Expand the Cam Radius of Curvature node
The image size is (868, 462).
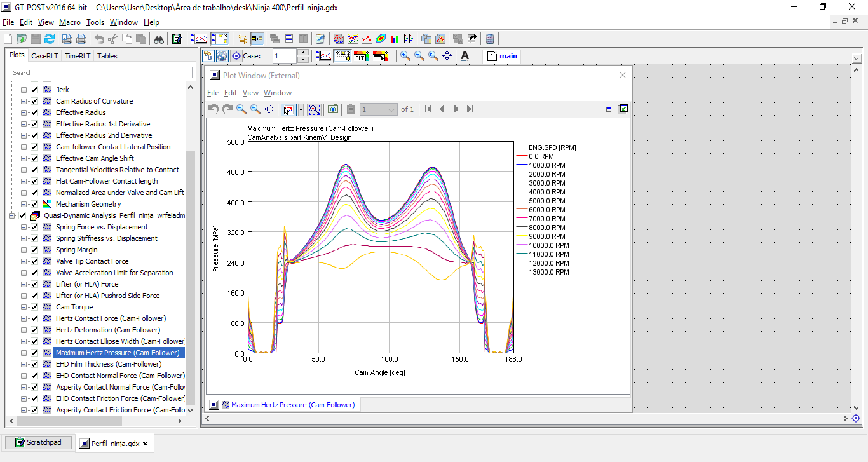coord(24,101)
